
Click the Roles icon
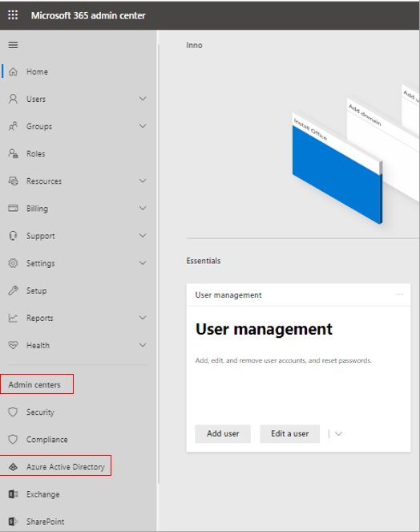13,154
